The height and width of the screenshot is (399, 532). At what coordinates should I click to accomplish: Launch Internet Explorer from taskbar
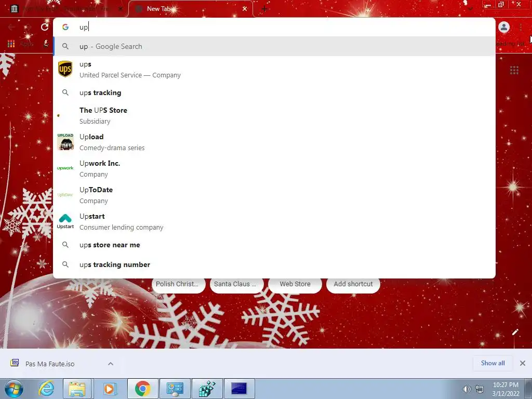pos(46,389)
